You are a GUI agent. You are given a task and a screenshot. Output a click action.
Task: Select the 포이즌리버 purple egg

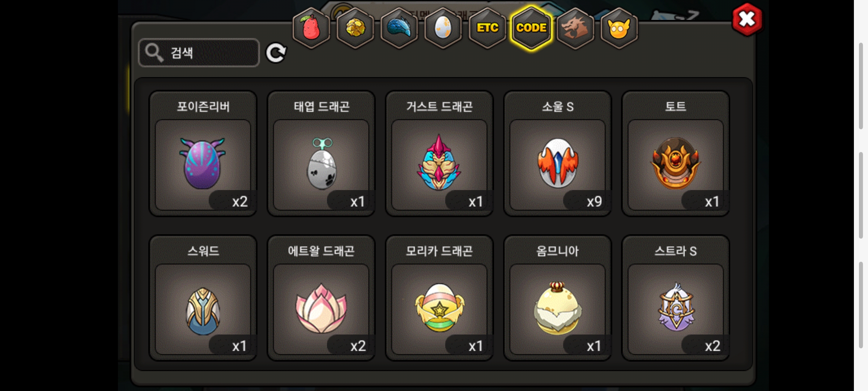tap(203, 154)
